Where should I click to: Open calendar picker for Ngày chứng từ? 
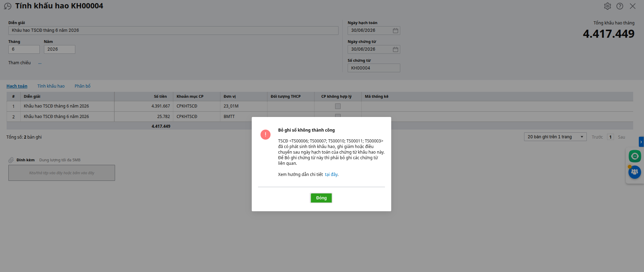pyautogui.click(x=395, y=50)
